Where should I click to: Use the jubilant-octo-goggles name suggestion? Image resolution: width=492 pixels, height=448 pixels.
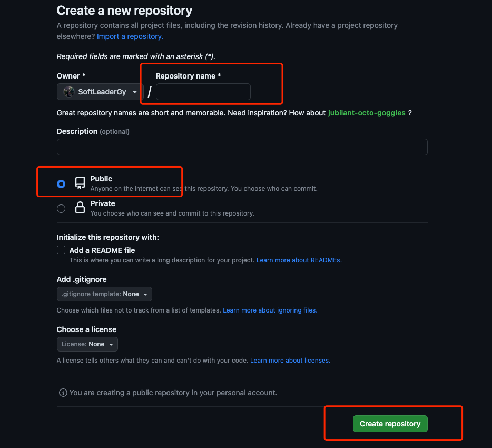point(367,113)
